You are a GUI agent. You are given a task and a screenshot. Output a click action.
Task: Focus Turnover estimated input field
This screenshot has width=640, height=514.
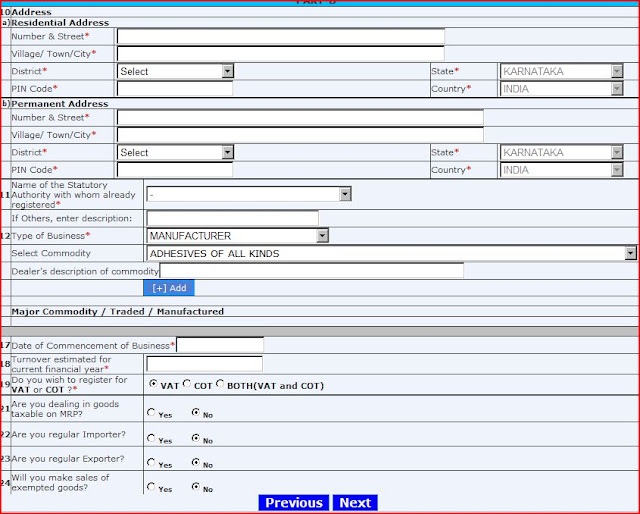(204, 364)
